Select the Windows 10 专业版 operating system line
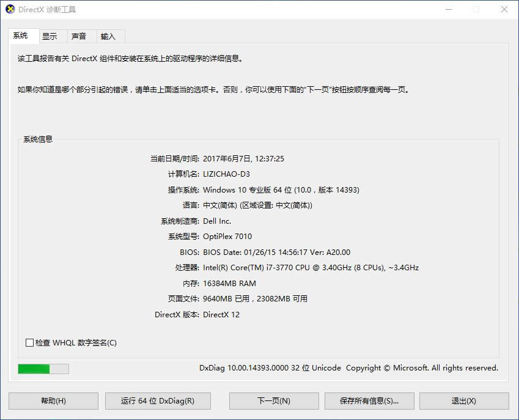The width and height of the screenshot is (519, 420). pos(281,190)
